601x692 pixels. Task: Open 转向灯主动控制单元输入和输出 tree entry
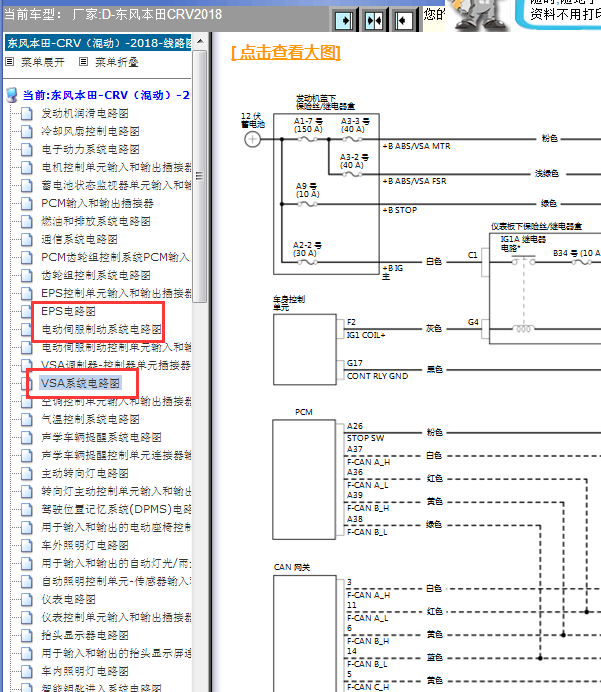tap(116, 491)
